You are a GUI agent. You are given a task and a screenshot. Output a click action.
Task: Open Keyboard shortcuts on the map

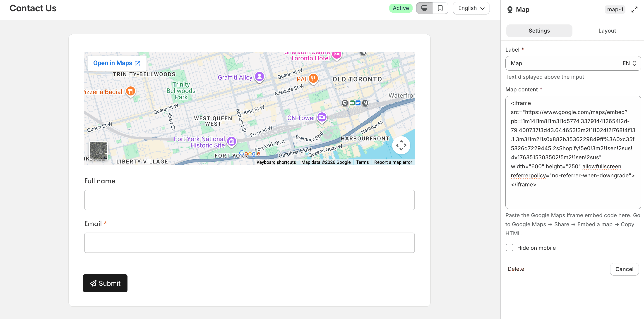click(276, 162)
